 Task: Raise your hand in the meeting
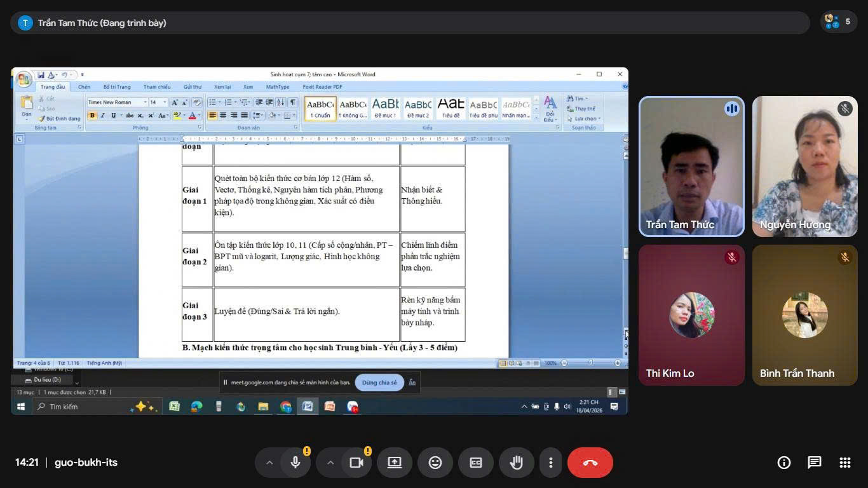click(x=516, y=463)
